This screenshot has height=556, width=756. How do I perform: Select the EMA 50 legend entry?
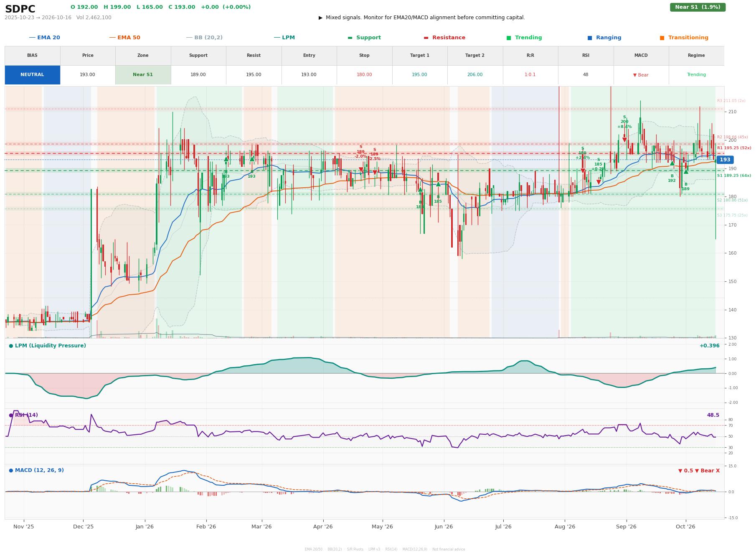124,38
